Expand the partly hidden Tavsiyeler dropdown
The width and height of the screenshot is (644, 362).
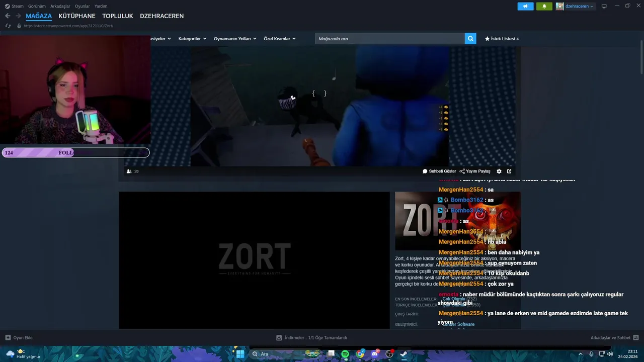[161, 39]
